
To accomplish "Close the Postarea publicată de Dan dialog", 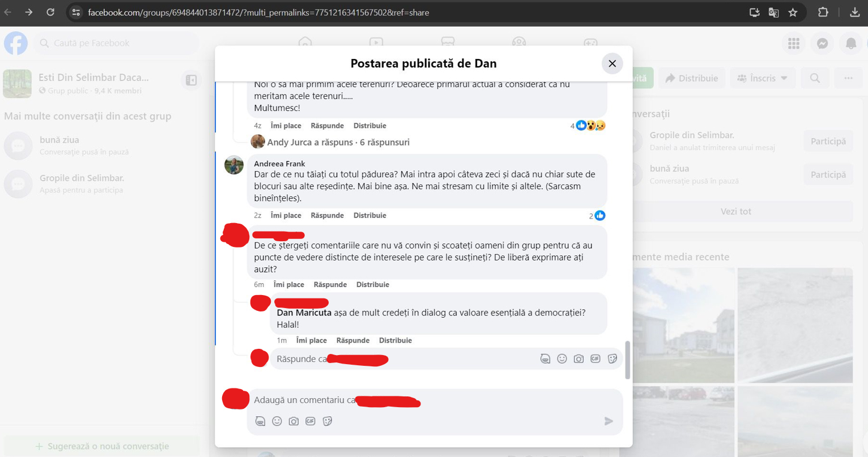I will pyautogui.click(x=612, y=63).
